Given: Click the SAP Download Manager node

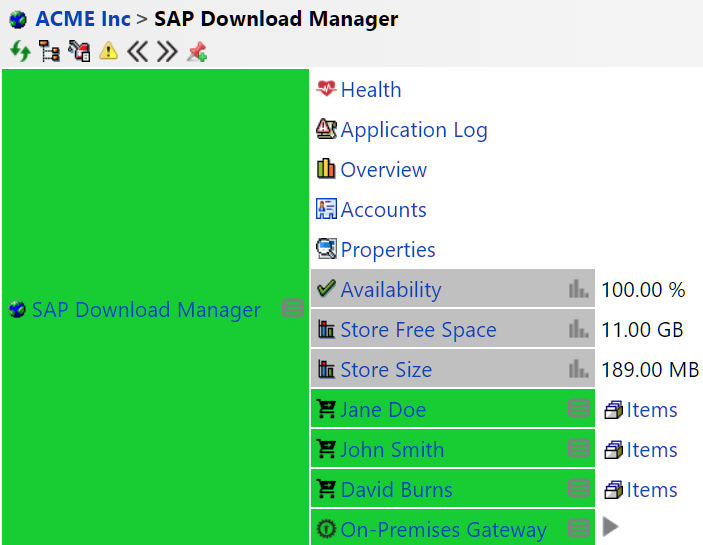Looking at the screenshot, I should (x=146, y=310).
